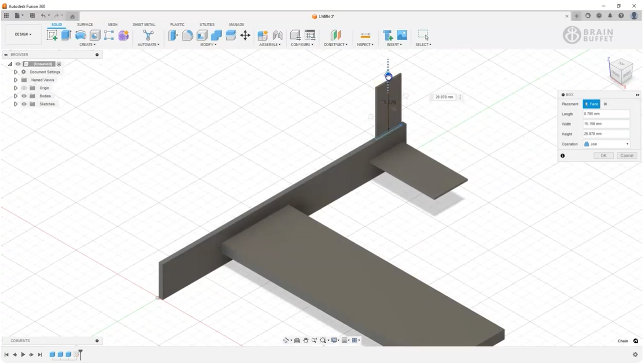The height and width of the screenshot is (363, 644).
Task: Click the Construct Offset Plane icon
Action: (x=335, y=35)
